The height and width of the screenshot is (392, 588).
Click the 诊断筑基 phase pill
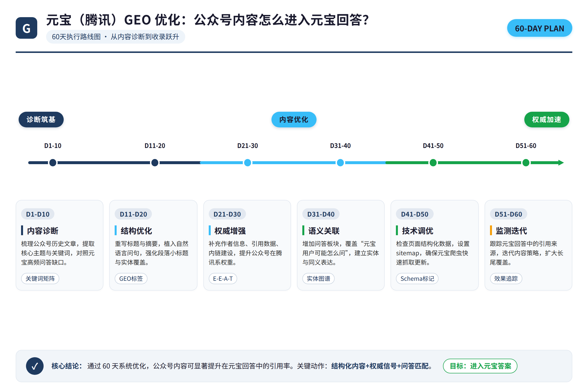tap(41, 120)
